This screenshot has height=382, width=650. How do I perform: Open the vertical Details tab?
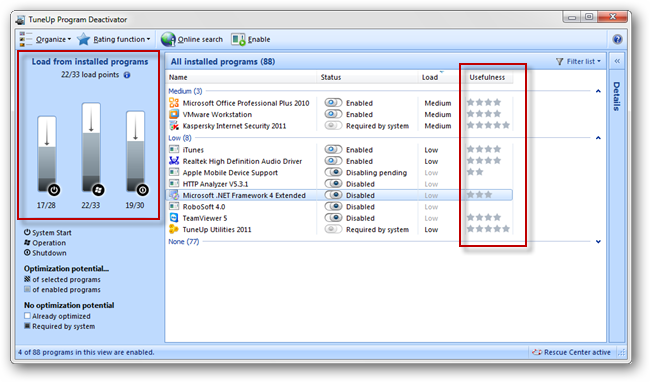tap(617, 96)
